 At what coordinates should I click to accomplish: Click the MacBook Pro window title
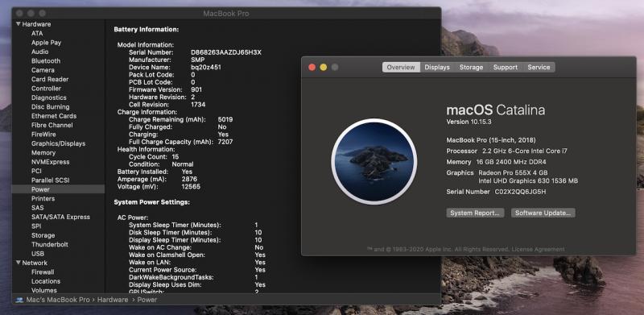tap(226, 14)
